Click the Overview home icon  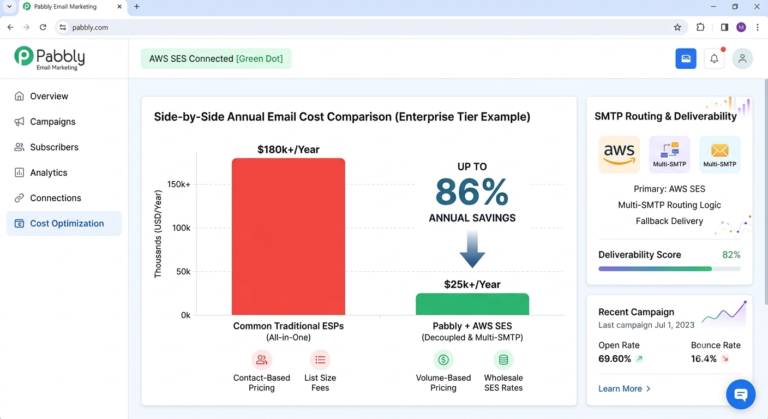pos(19,96)
